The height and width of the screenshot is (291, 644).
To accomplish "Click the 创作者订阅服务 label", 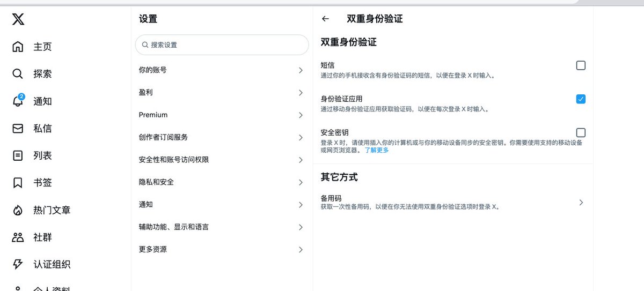I will pyautogui.click(x=164, y=137).
